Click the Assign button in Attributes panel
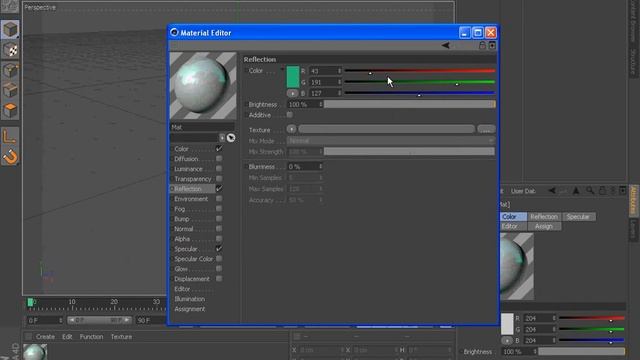640x360 pixels. (544, 226)
